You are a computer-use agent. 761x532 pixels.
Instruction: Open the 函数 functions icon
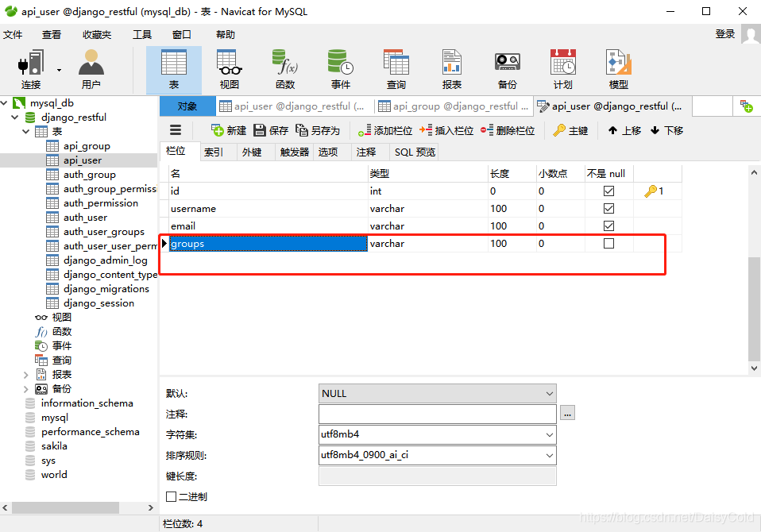point(285,69)
